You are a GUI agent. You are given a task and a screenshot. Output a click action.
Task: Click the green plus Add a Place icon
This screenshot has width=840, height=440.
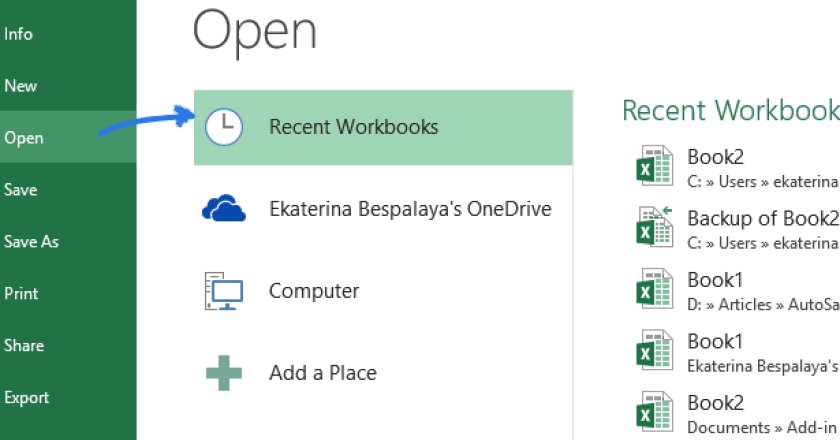[223, 373]
